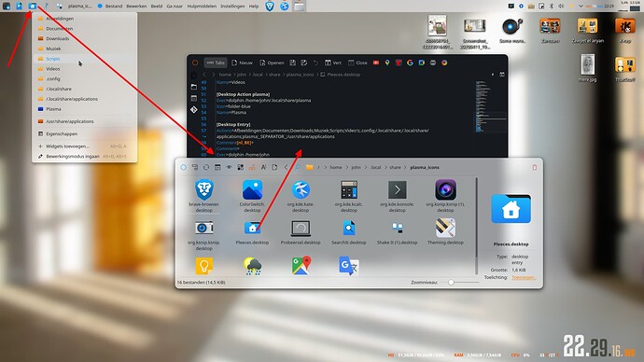Select org.ksnip.ksnip (1).desktop file
The width and height of the screenshot is (644, 362).
click(x=445, y=195)
